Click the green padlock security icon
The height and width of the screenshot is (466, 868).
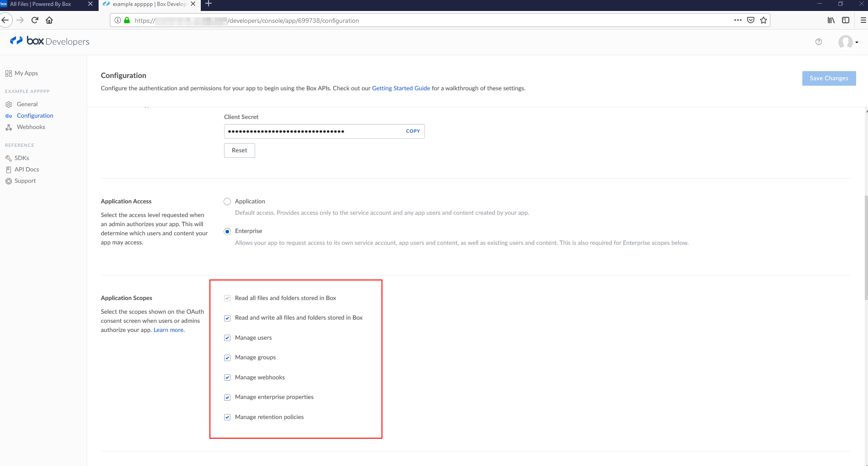[x=127, y=20]
